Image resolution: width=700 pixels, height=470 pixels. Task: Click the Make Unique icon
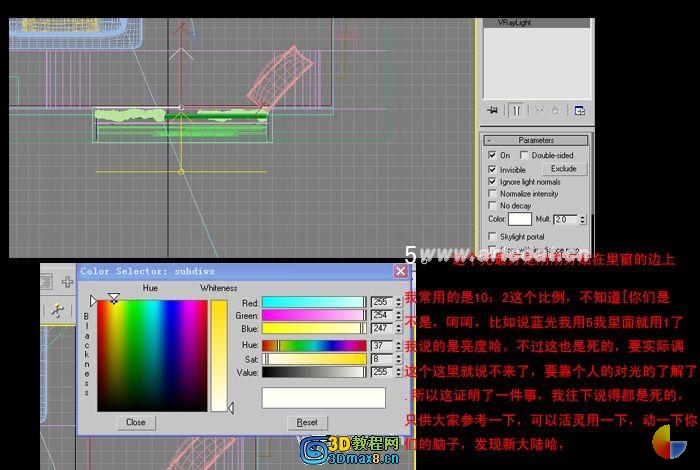tap(539, 110)
